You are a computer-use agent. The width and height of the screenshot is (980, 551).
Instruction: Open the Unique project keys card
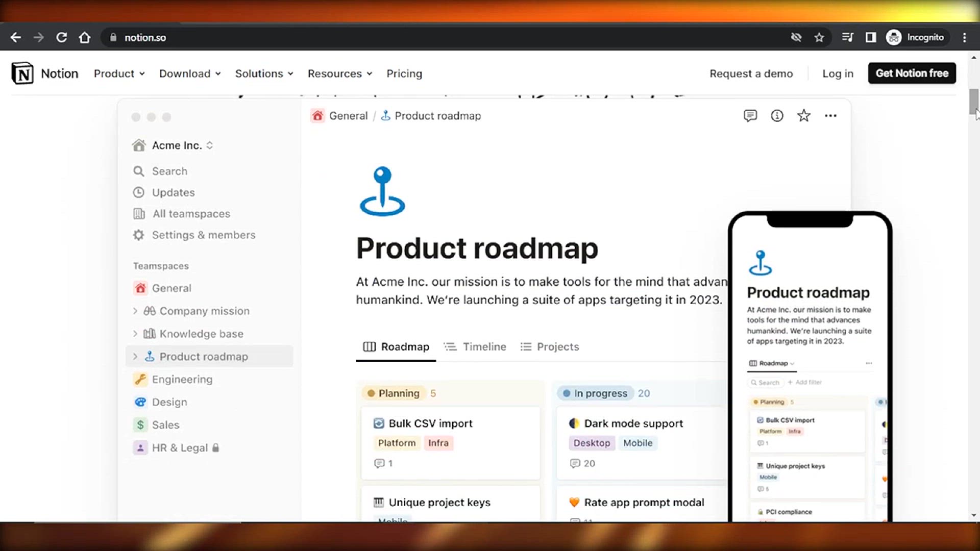click(451, 503)
